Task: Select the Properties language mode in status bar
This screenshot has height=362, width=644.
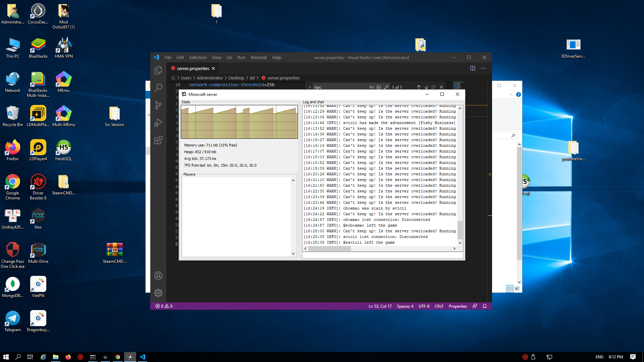Action: point(458,306)
